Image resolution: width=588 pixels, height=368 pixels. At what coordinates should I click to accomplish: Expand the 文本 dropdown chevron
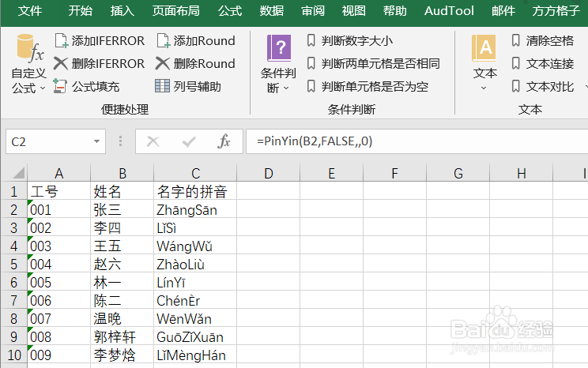pos(484,88)
